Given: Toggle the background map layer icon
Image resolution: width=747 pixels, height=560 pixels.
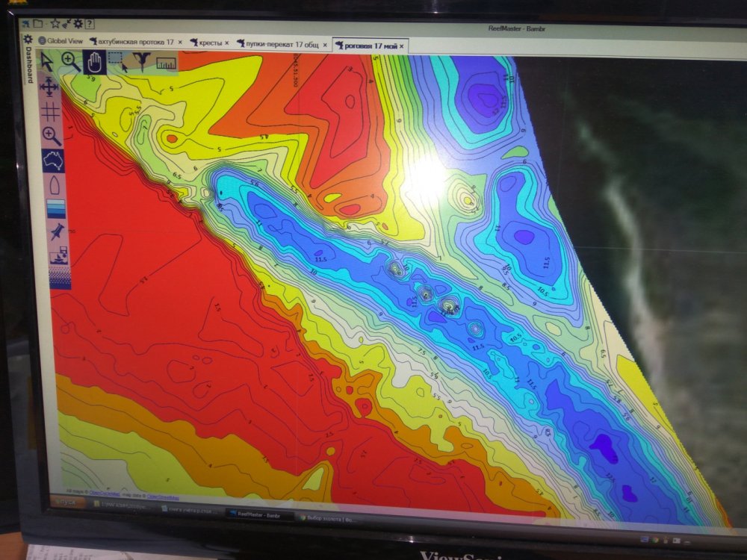Looking at the screenshot, I should (52, 160).
